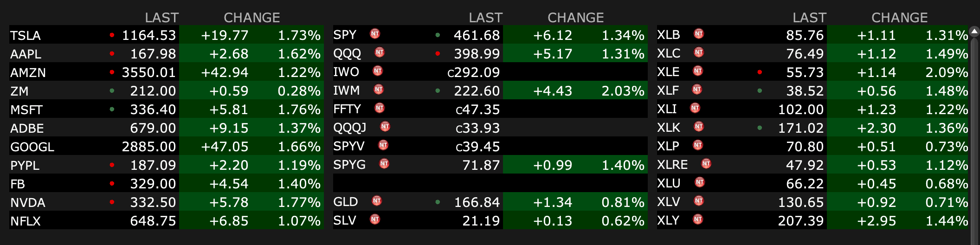Select the NVDA ticker symbol

[28, 202]
